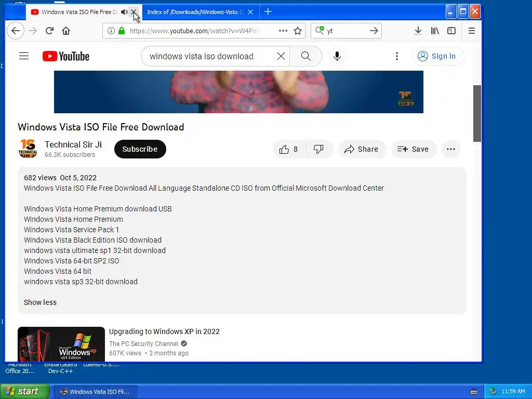
Task: Share this video
Action: pyautogui.click(x=362, y=149)
